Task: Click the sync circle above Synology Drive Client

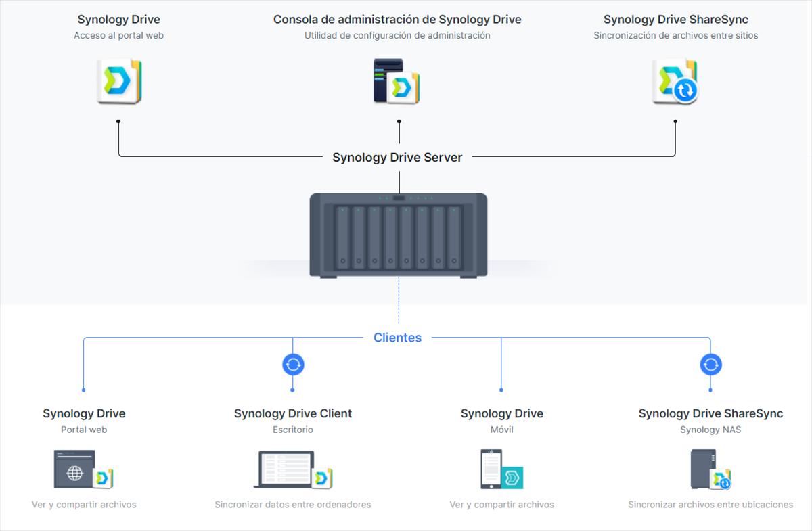Action: 293,365
